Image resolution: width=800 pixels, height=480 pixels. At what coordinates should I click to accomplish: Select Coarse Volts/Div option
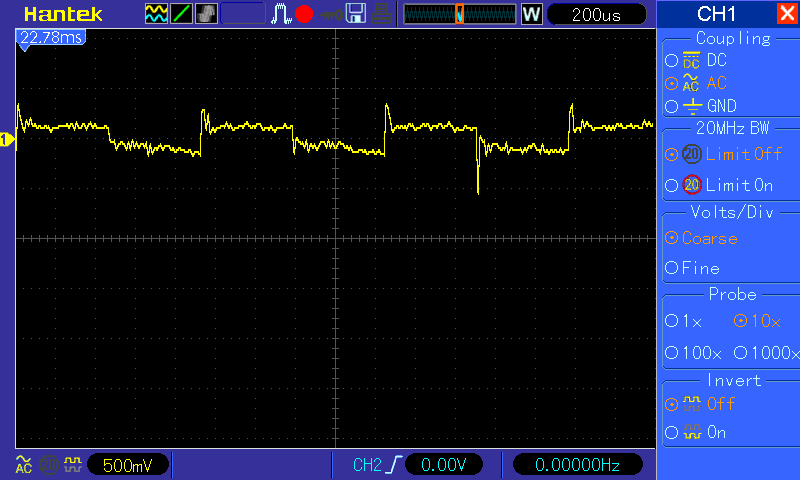pos(671,238)
